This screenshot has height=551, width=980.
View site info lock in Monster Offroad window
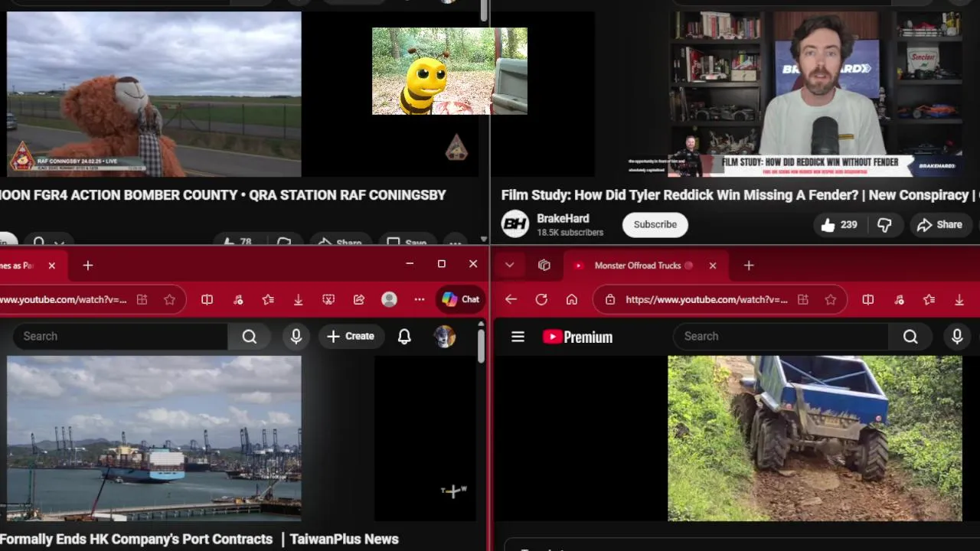(x=609, y=300)
